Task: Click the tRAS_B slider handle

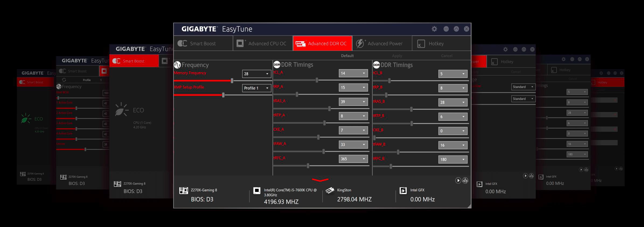Action: (x=411, y=109)
